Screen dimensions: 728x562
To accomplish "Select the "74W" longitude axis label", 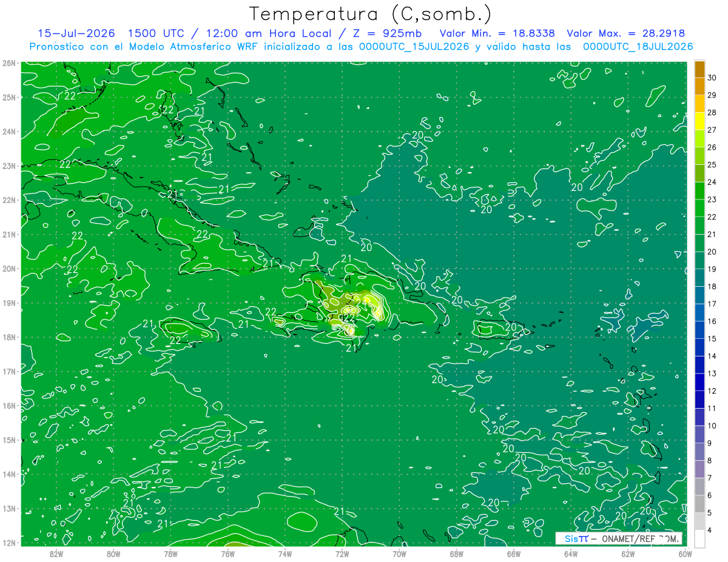I will 285,554.
